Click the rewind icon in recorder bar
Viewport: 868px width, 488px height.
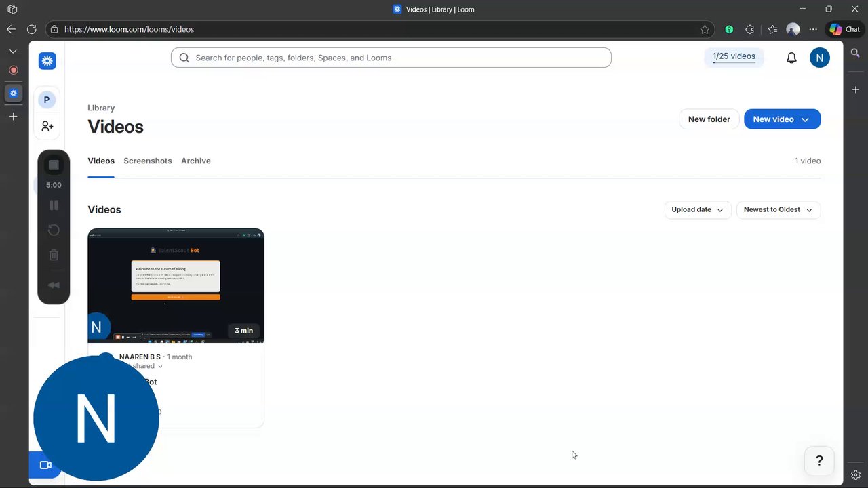(x=54, y=285)
